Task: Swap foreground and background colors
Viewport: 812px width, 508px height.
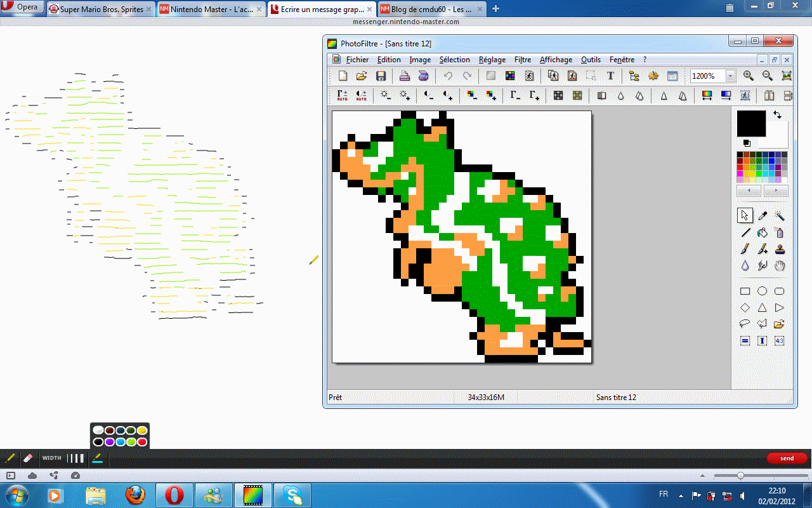Action: (778, 115)
